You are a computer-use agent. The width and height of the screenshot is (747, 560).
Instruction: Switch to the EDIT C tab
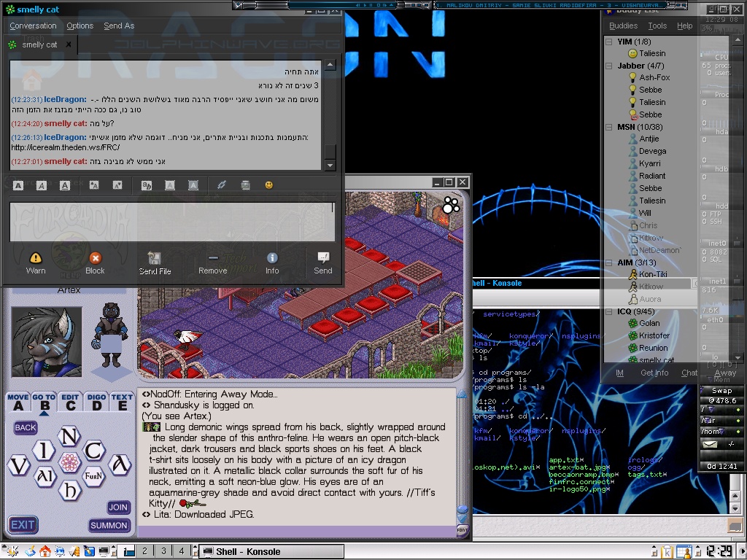[x=71, y=402]
